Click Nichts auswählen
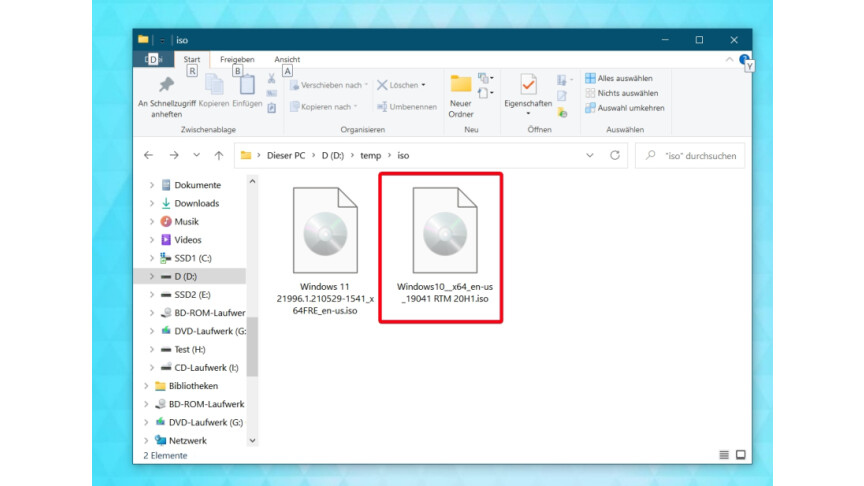The height and width of the screenshot is (486, 864). point(622,93)
